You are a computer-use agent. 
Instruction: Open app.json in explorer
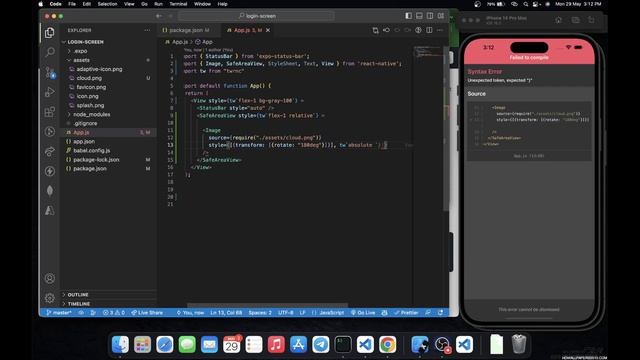click(108, 141)
